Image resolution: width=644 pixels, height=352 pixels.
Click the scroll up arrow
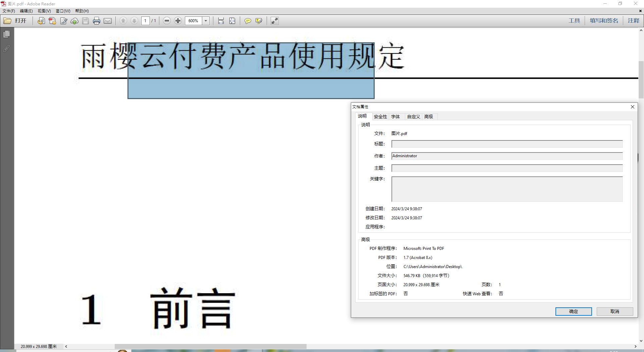coord(641,31)
